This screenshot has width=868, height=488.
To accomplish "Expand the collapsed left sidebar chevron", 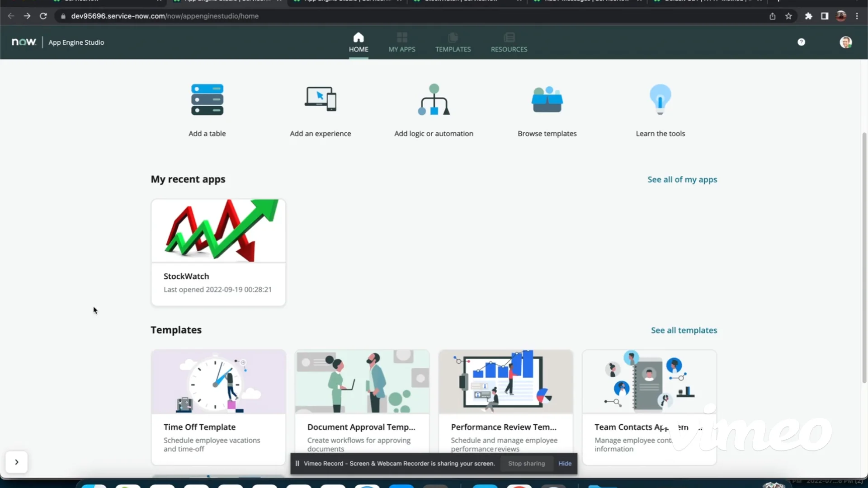I will click(17, 462).
